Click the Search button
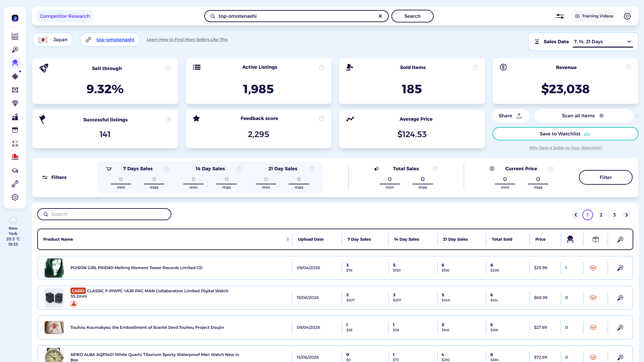 (x=412, y=16)
